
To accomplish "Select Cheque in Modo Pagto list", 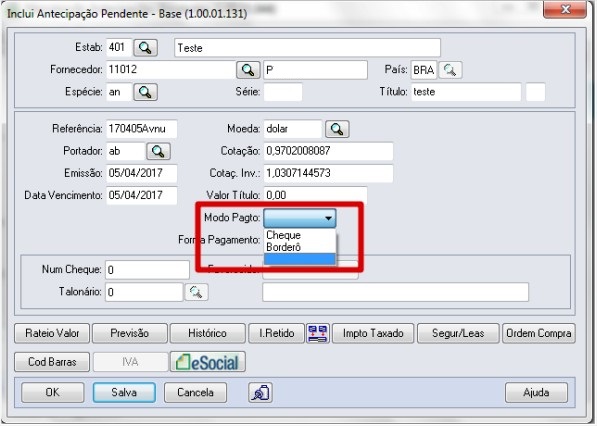I will tap(300, 235).
